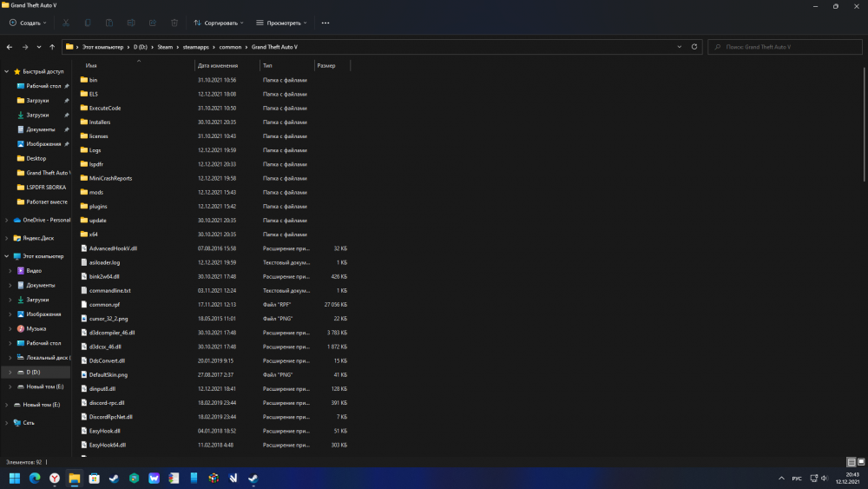This screenshot has width=868, height=489.
Task: Click the Rename icon in toolbar
Action: [131, 23]
